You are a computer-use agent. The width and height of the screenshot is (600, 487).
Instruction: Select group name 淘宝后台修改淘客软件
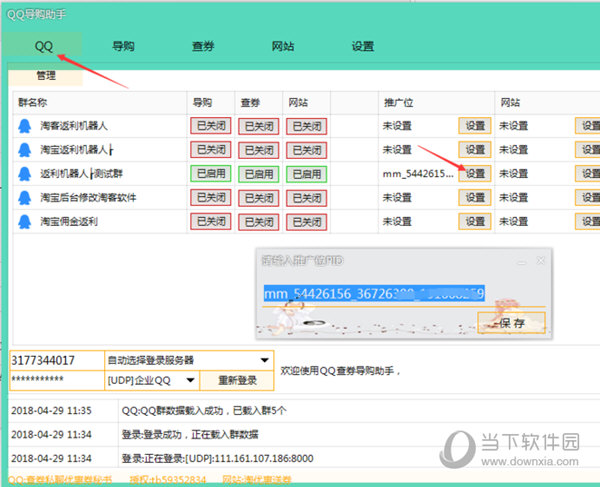click(88, 198)
